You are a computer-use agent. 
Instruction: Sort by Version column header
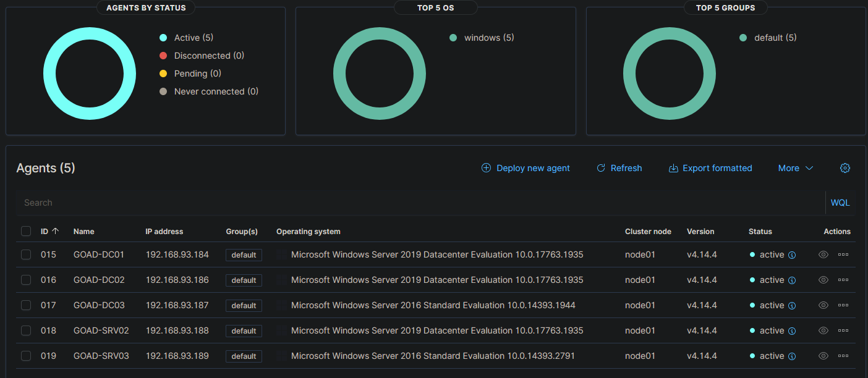[x=700, y=232]
